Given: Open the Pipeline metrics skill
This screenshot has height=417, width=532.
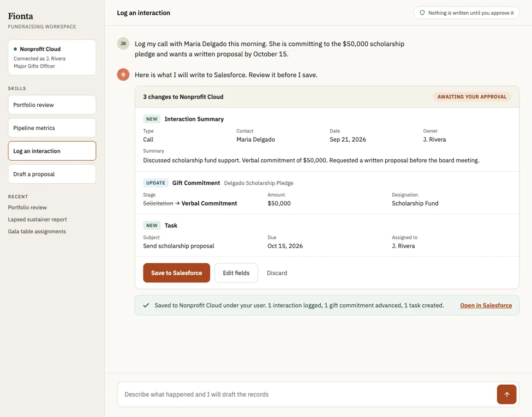Looking at the screenshot, I should [x=52, y=128].
